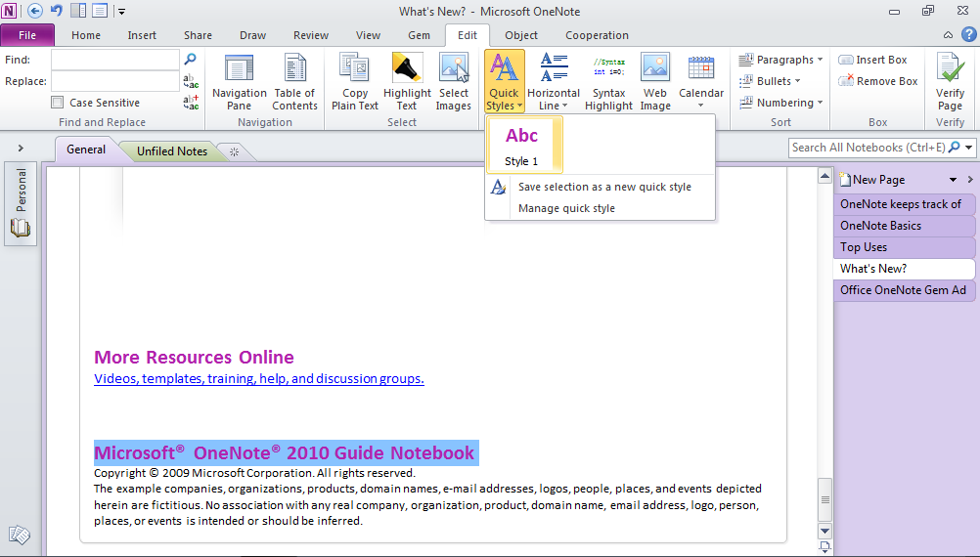Open the New Page dropdown arrow

pyautogui.click(x=954, y=180)
